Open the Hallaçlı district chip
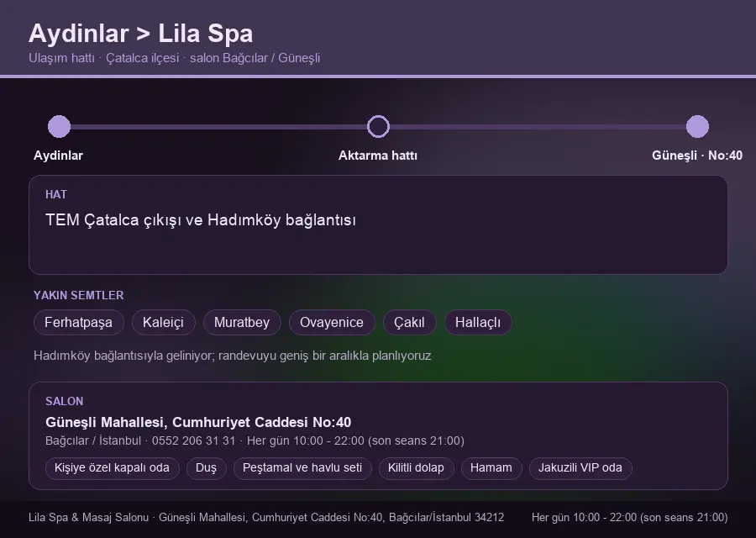756x538 pixels. (478, 322)
